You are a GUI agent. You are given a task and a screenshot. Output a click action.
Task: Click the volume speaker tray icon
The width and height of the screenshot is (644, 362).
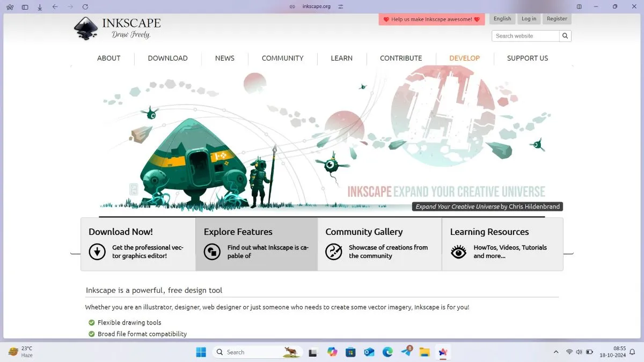579,352
